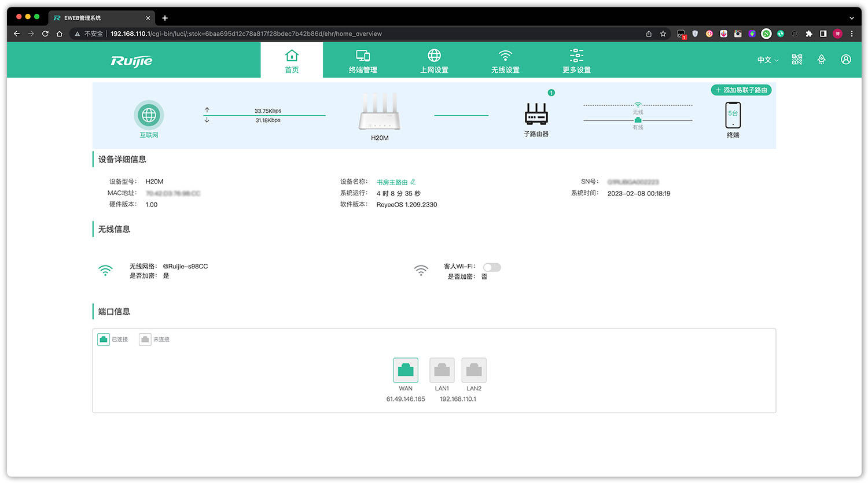Click the 31.18Kbps download speed
Image resolution: width=868 pixels, height=483 pixels.
(x=268, y=120)
